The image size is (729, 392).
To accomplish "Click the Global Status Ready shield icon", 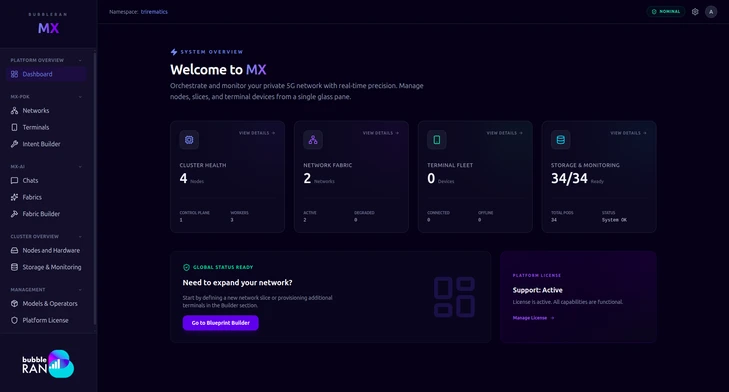I will click(x=186, y=267).
